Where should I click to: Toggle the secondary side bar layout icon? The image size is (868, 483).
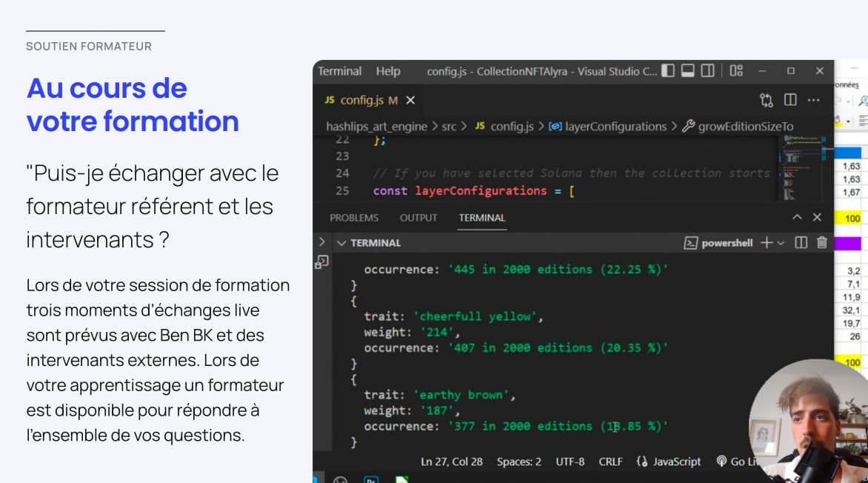[708, 71]
